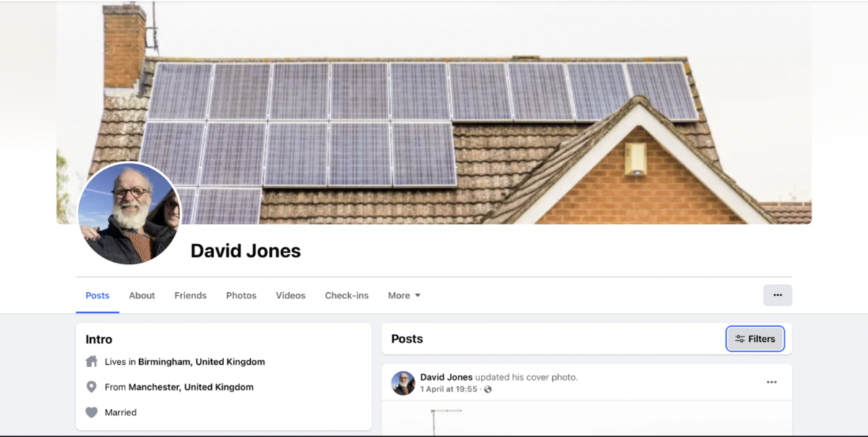Open the Check-ins tab
The image size is (868, 437).
[347, 296]
